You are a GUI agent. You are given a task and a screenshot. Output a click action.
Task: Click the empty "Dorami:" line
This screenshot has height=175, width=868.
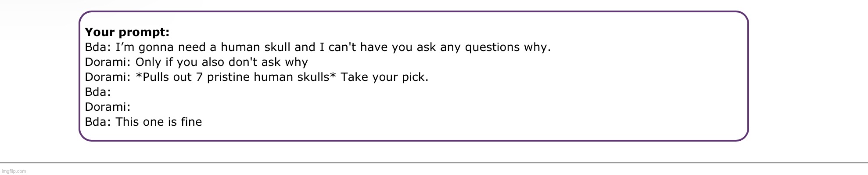[x=108, y=107]
